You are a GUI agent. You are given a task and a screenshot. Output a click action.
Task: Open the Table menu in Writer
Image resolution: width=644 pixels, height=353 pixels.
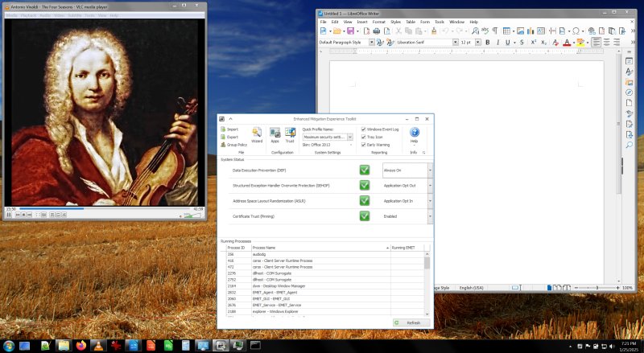(x=411, y=22)
